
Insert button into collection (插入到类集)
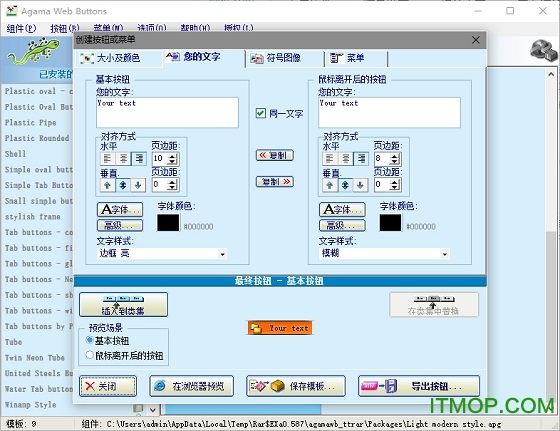click(123, 305)
